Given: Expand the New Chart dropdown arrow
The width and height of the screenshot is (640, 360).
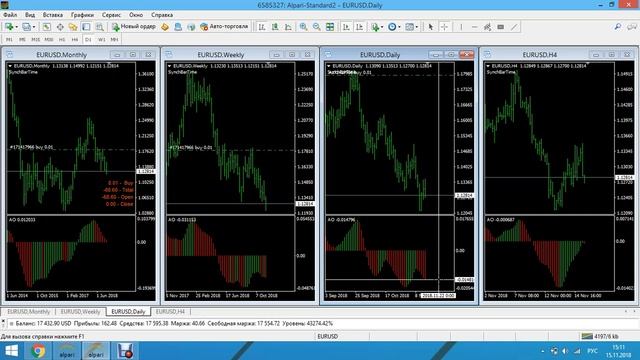Looking at the screenshot, I should (16, 27).
